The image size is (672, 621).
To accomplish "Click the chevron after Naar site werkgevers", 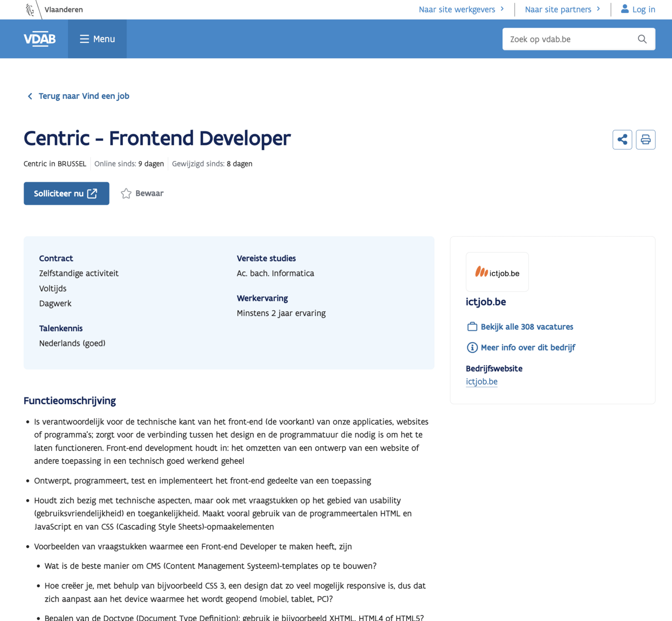I will click(502, 9).
